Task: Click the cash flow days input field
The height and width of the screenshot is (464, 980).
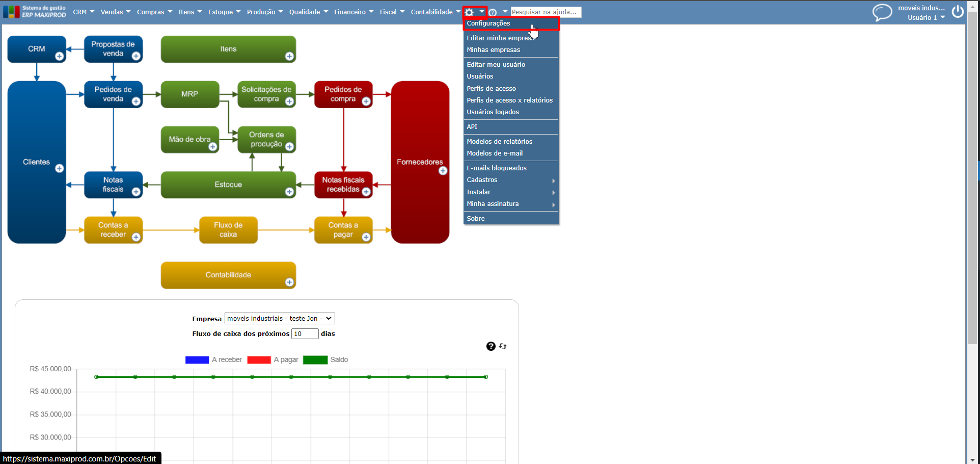Action: click(x=305, y=333)
